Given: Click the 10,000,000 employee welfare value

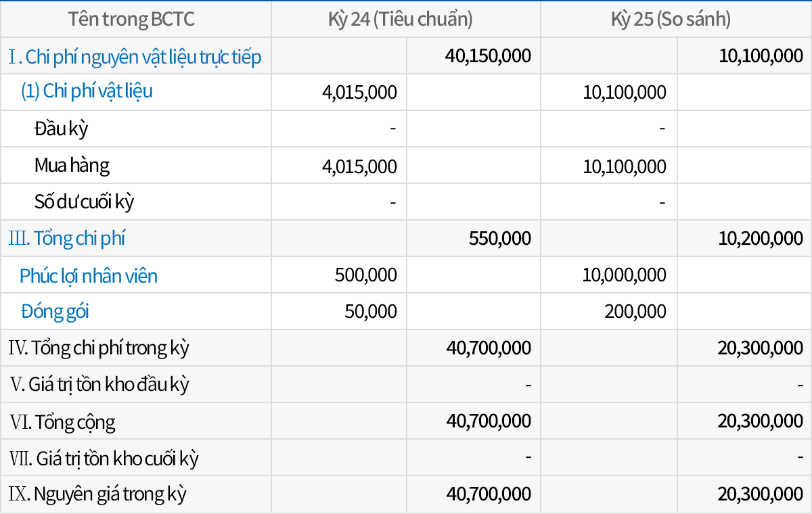Looking at the screenshot, I should (x=625, y=275).
